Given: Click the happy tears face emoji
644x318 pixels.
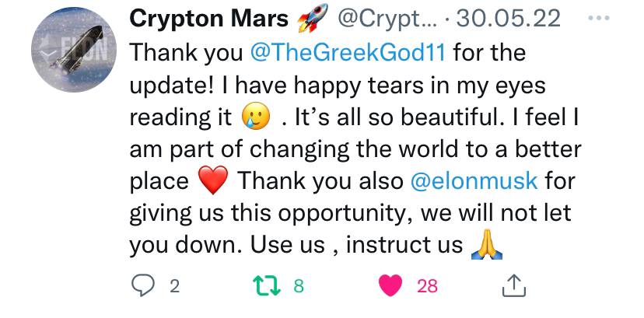Looking at the screenshot, I should pos(256,116).
